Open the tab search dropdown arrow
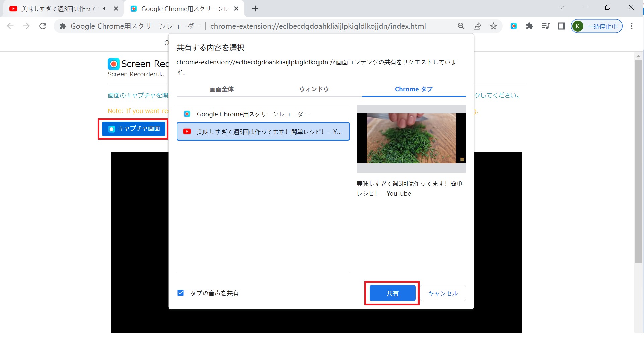644x342 pixels. coord(562,7)
